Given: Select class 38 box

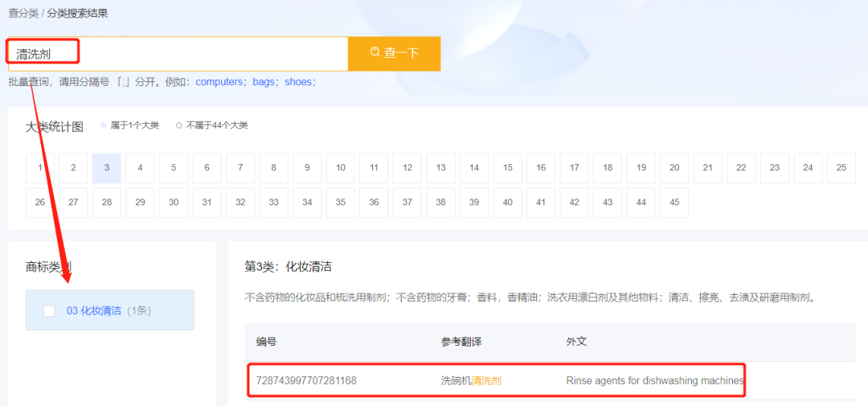Looking at the screenshot, I should 440,203.
